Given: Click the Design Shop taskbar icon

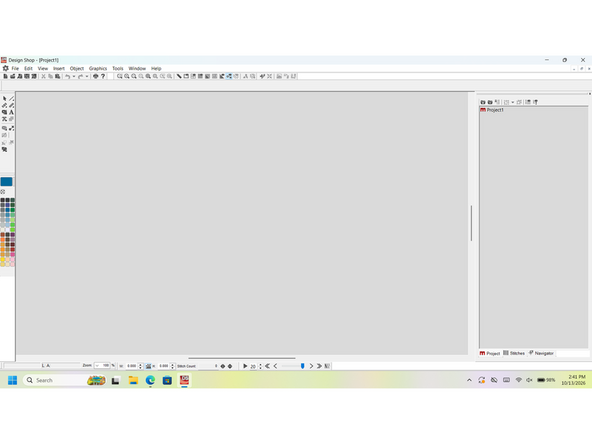Looking at the screenshot, I should pyautogui.click(x=184, y=380).
